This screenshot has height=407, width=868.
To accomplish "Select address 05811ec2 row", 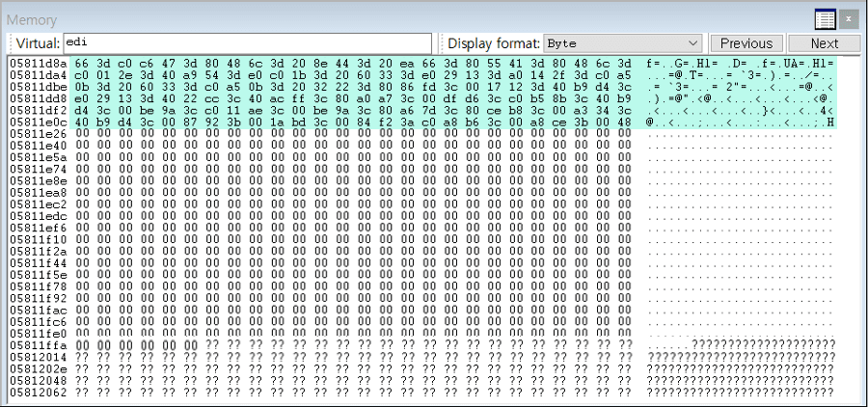I will (x=422, y=204).
